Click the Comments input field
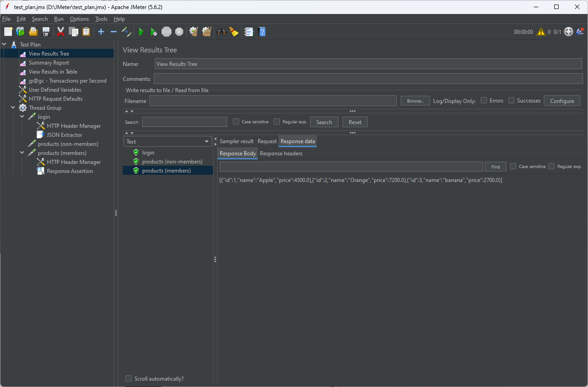This screenshot has height=387, width=588. coord(368,79)
